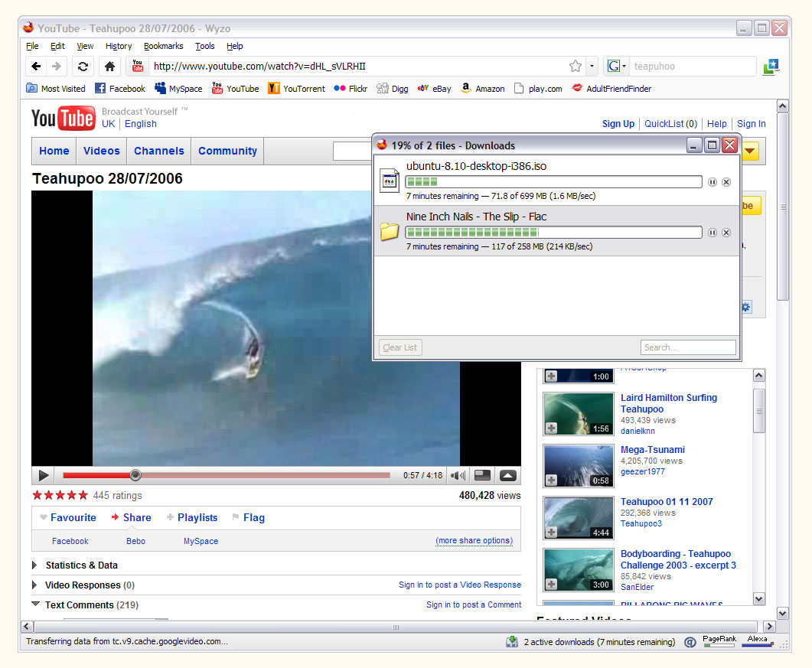Collapse the Text Comments section

(x=35, y=604)
